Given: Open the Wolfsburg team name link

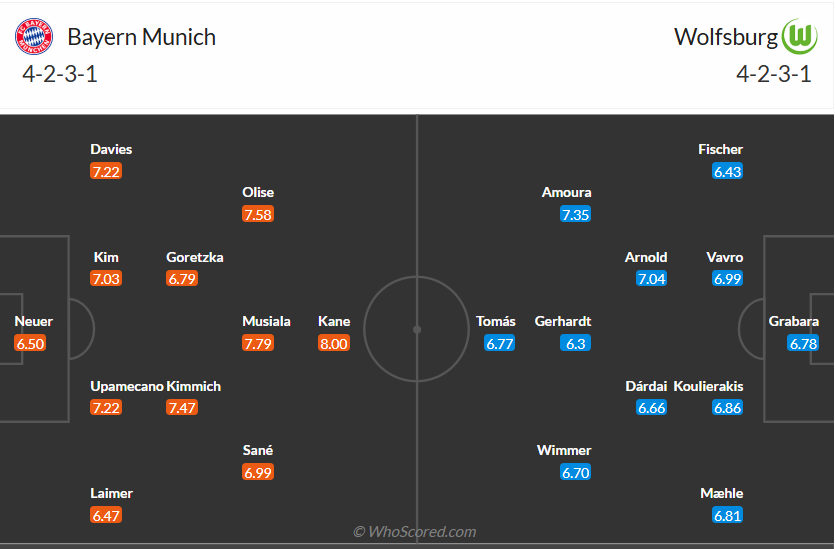Looking at the screenshot, I should tap(726, 38).
